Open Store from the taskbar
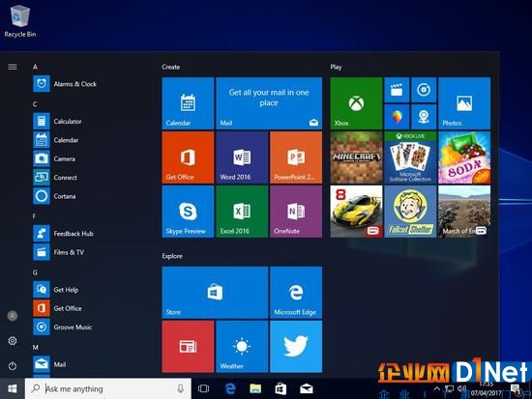The width and height of the screenshot is (532, 399). coord(281,388)
